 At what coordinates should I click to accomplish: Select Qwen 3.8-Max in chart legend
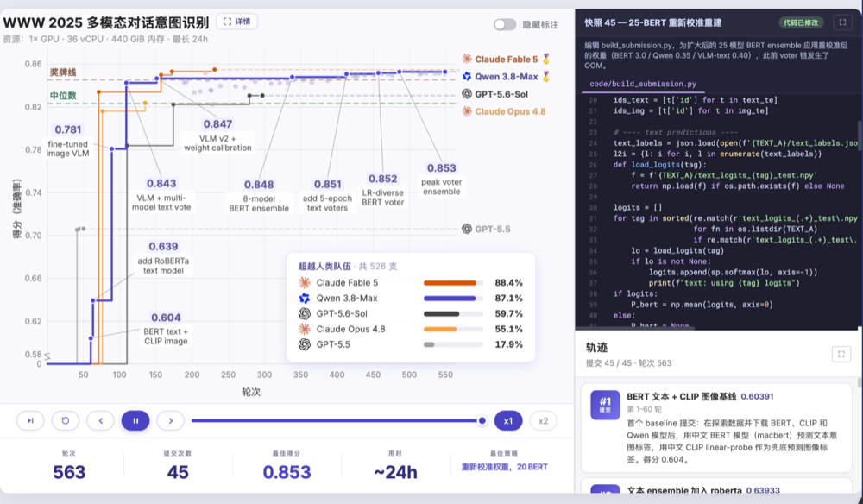507,77
